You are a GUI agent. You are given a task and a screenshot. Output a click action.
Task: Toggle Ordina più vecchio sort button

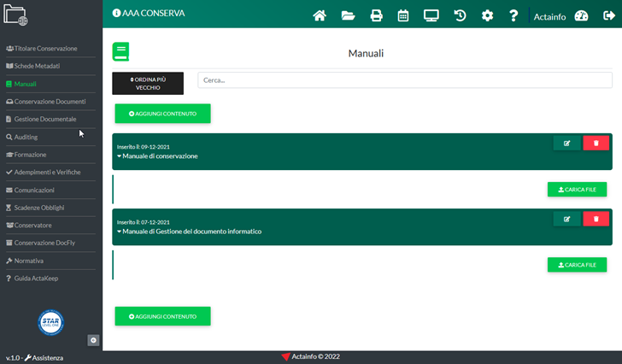click(x=148, y=83)
